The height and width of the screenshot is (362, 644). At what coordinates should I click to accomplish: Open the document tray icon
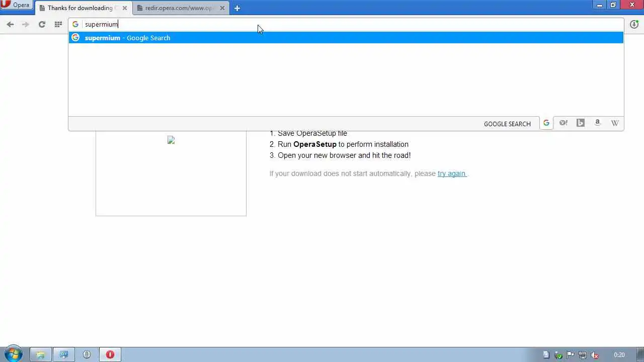[x=546, y=355]
